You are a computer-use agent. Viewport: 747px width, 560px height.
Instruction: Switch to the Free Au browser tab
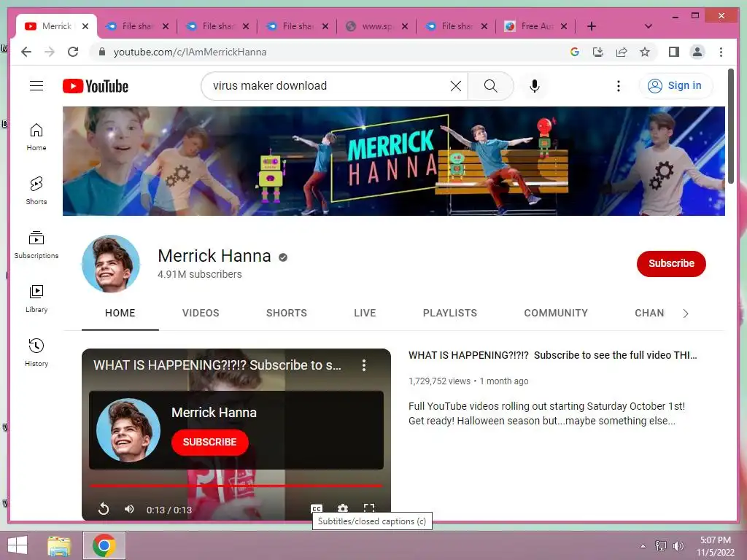pyautogui.click(x=537, y=26)
